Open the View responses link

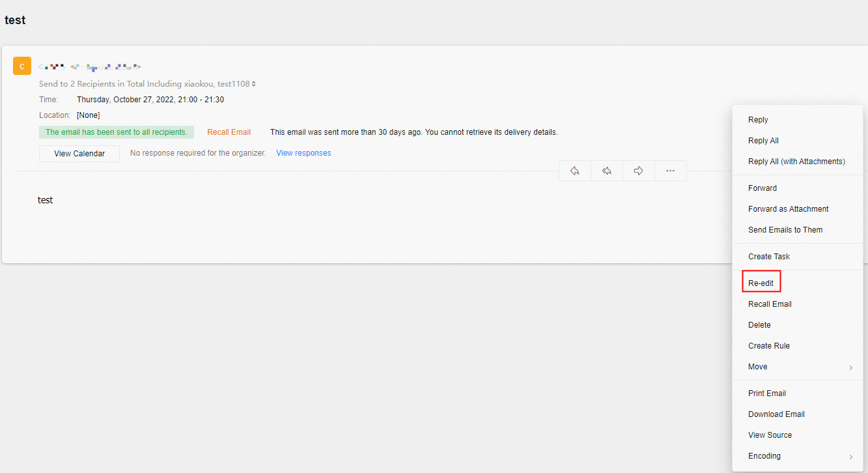[x=303, y=152]
